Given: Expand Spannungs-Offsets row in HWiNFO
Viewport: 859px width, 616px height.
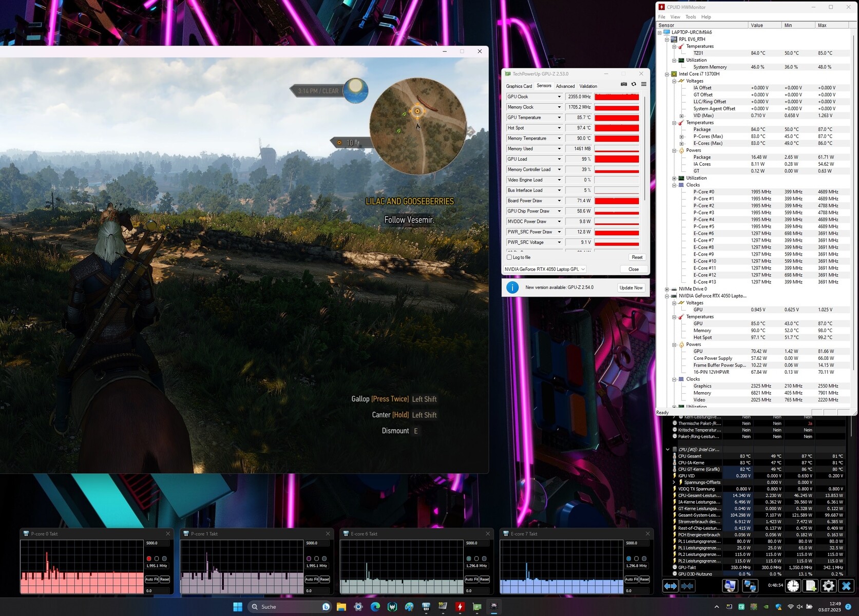Looking at the screenshot, I should (674, 483).
